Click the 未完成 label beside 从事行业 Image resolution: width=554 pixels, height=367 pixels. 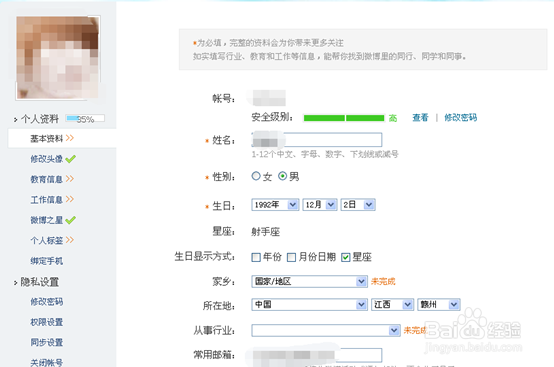415,330
